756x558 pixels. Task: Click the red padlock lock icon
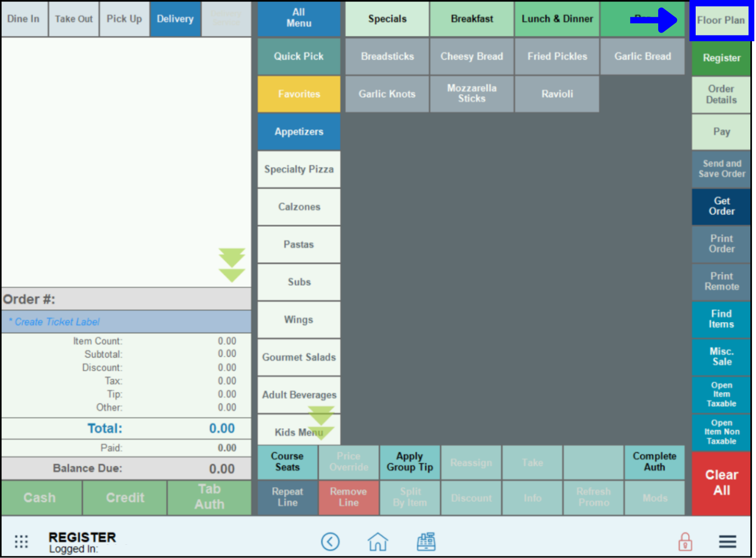point(685,541)
